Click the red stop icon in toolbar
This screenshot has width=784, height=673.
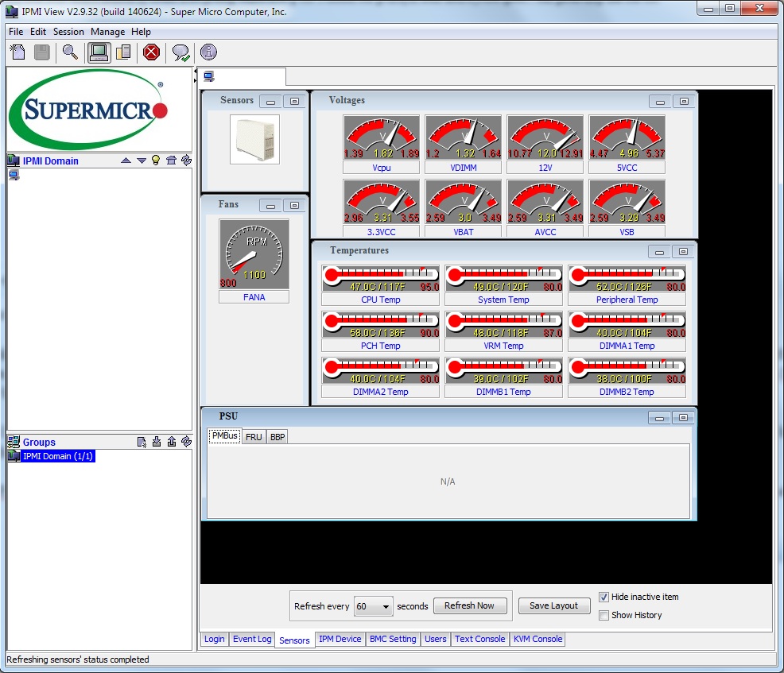point(151,52)
